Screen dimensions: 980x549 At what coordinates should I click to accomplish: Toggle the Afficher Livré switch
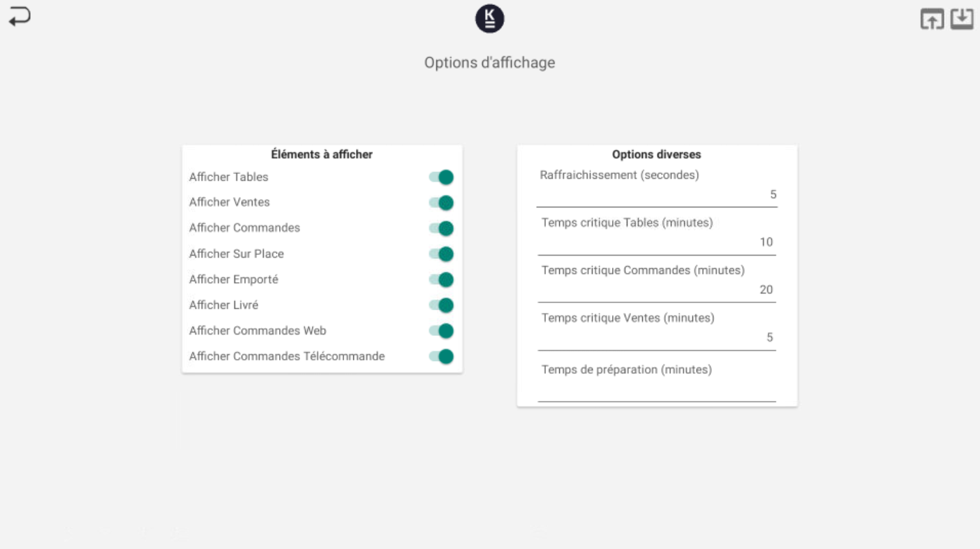441,305
